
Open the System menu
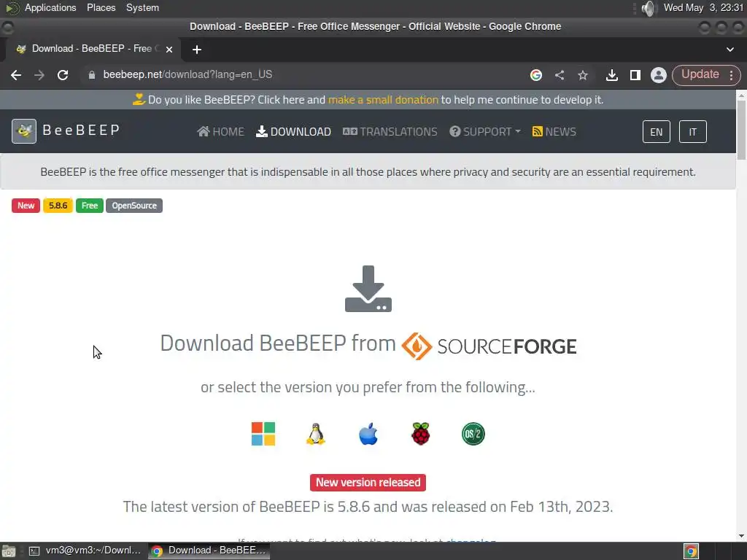[x=142, y=7]
